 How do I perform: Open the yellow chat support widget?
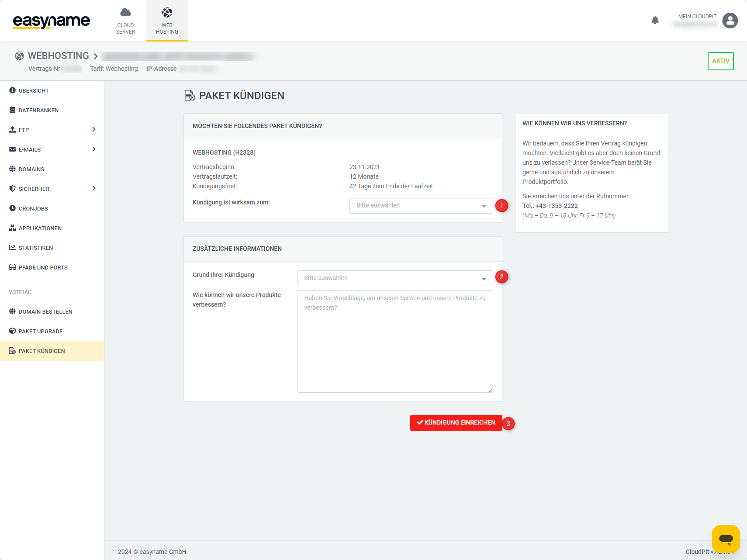(726, 539)
